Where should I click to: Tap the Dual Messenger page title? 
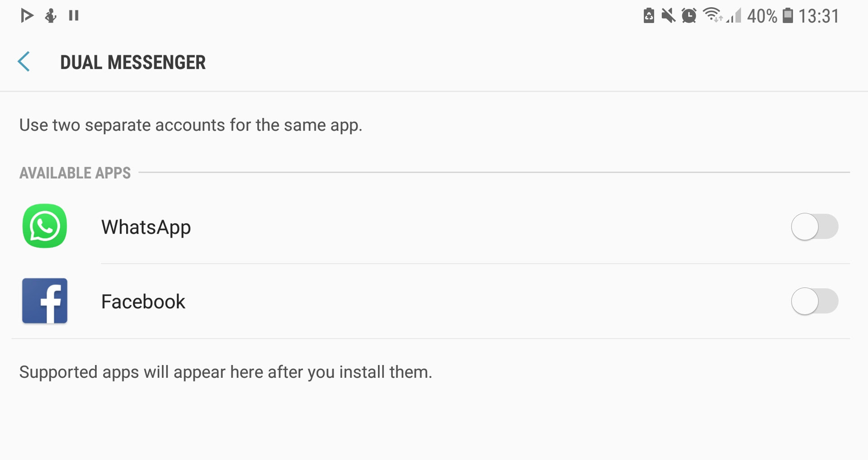[133, 62]
